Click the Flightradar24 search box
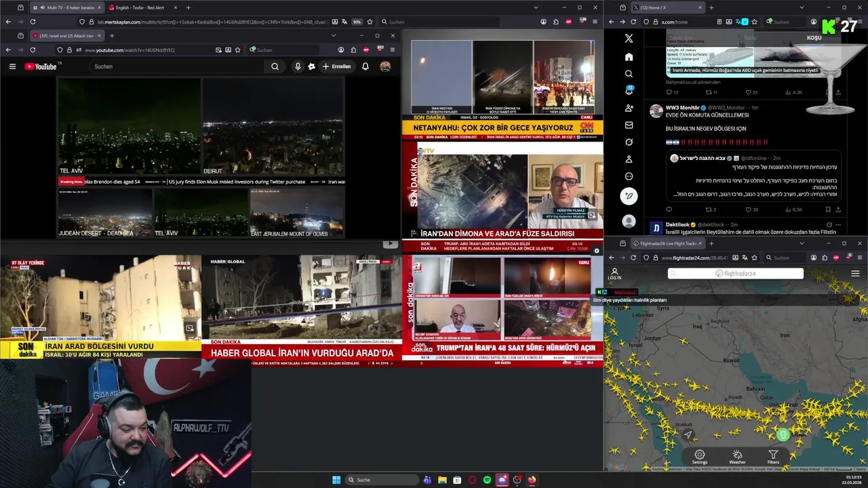The width and height of the screenshot is (868, 488). 735,274
